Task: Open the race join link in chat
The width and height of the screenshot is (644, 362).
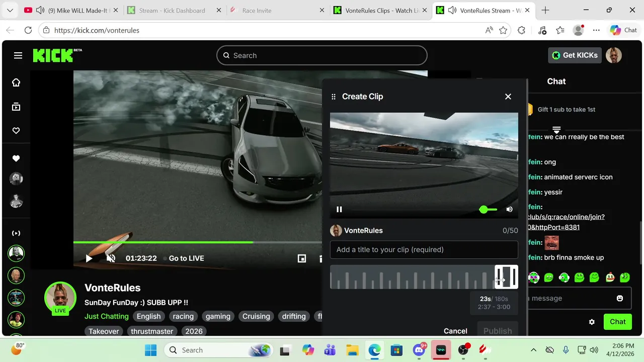Action: tap(566, 222)
